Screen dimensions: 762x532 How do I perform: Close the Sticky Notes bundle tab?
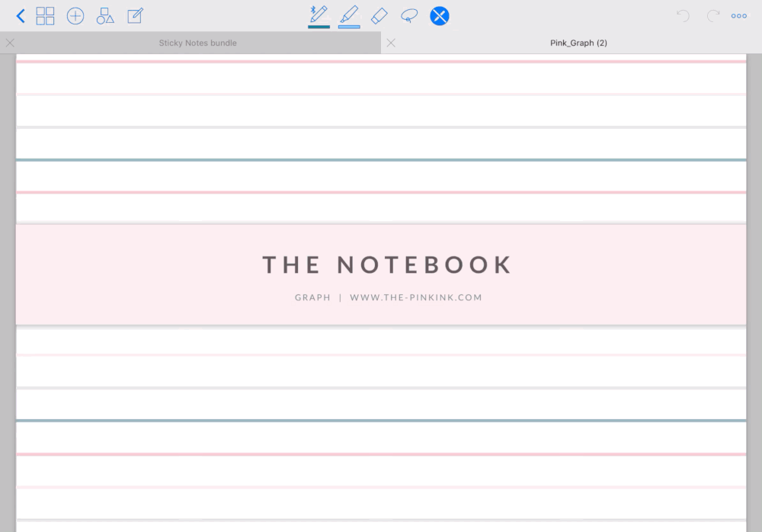[x=10, y=43]
